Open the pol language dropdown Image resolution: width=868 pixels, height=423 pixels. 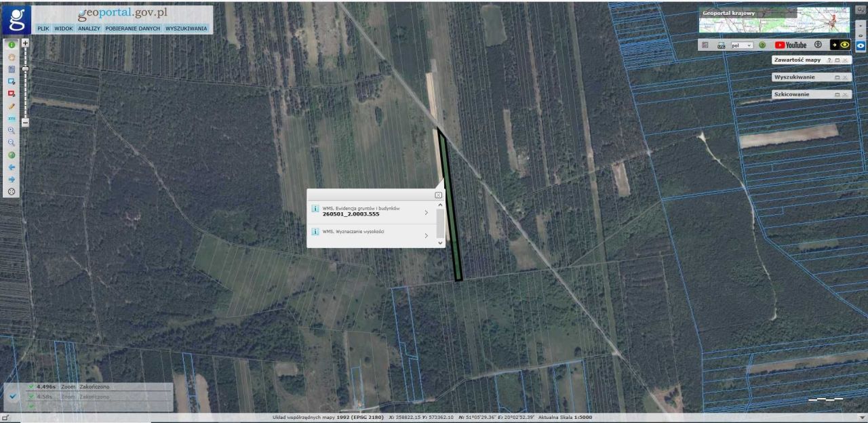(x=742, y=45)
